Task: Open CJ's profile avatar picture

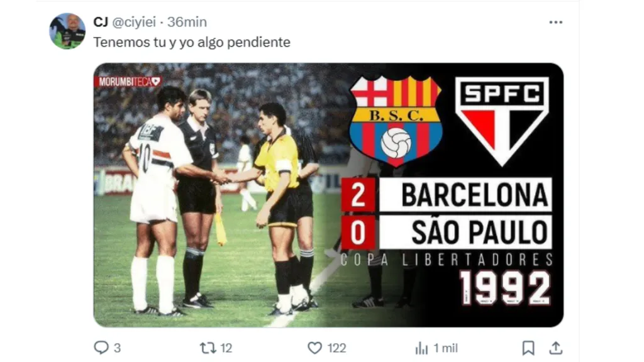Action: coord(67,31)
